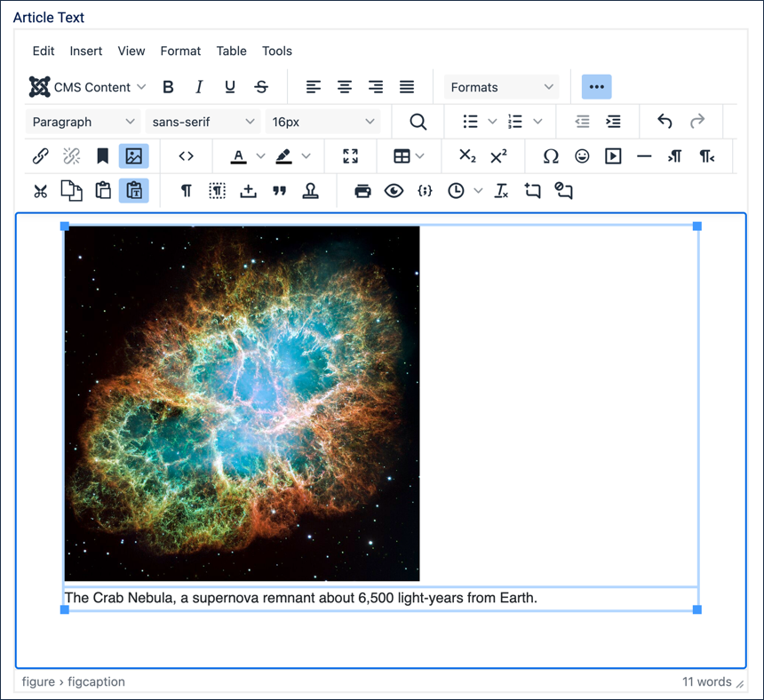Image resolution: width=764 pixels, height=700 pixels.
Task: Insert blockquote
Action: 279,191
